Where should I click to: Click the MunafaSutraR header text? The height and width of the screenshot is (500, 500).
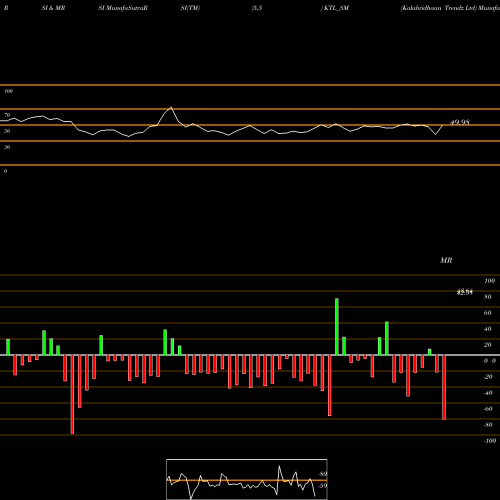click(126, 8)
